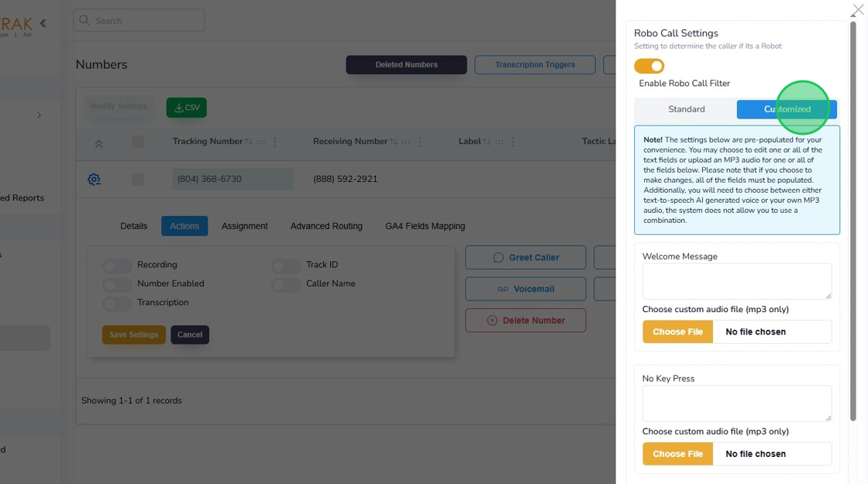Image resolution: width=868 pixels, height=484 pixels.
Task: Switch to Standard robo call mode
Action: [686, 109]
